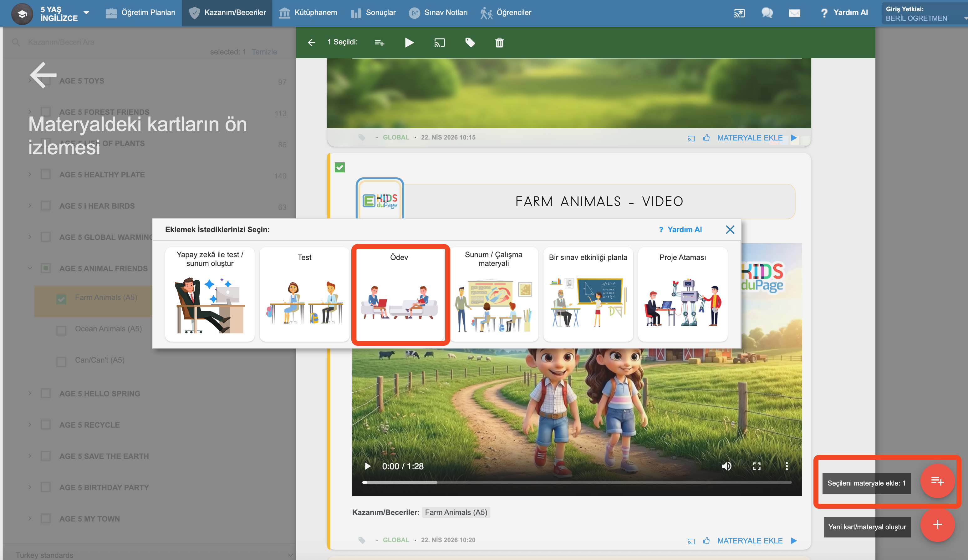Expand the AGE 5 HEALTHY PLATE node
This screenshot has width=968, height=560.
[x=30, y=174]
